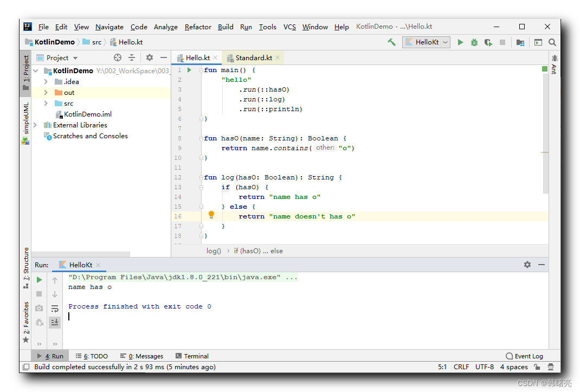Open the 0: Messages tool window

click(141, 356)
